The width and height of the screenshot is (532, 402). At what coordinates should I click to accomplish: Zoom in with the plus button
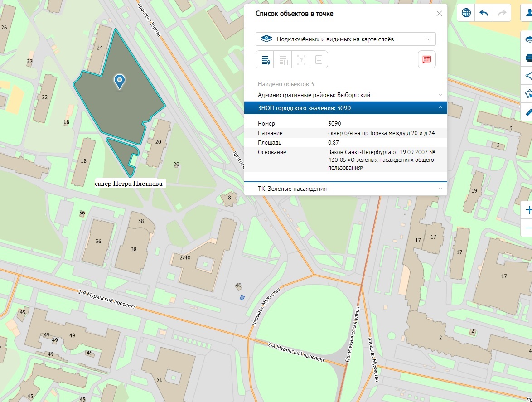point(527,210)
